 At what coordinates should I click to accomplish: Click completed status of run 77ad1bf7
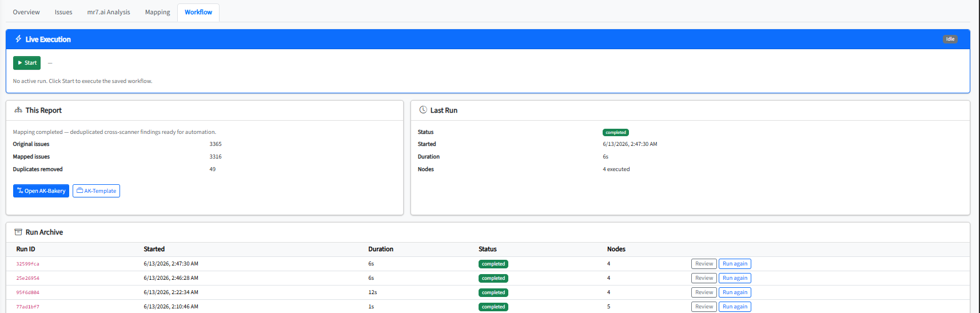pyautogui.click(x=493, y=307)
